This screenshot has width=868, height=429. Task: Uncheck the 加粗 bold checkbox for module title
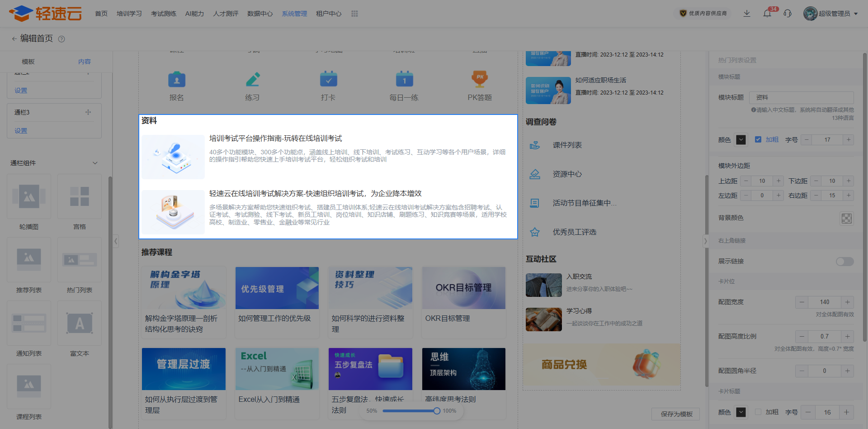pyautogui.click(x=758, y=140)
